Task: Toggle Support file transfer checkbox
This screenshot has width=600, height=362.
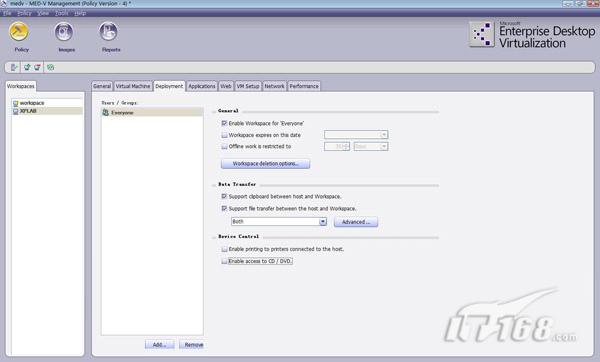Action: point(224,209)
